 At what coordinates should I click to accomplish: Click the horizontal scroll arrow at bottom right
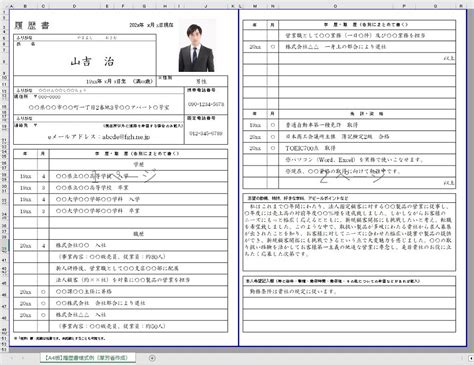pyautogui.click(x=471, y=358)
